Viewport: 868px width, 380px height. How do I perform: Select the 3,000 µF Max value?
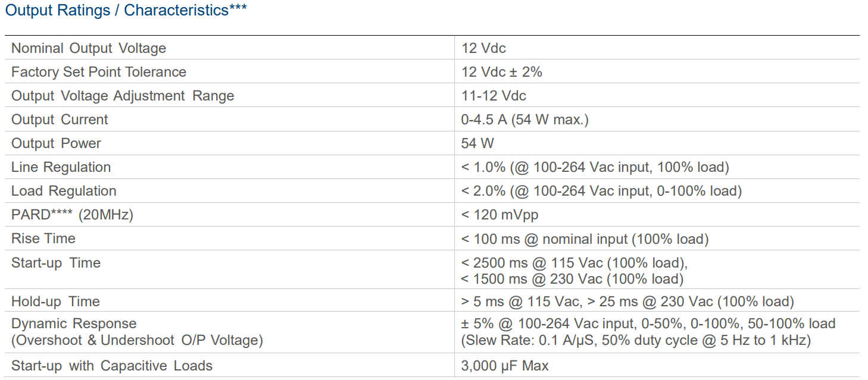coord(505,366)
